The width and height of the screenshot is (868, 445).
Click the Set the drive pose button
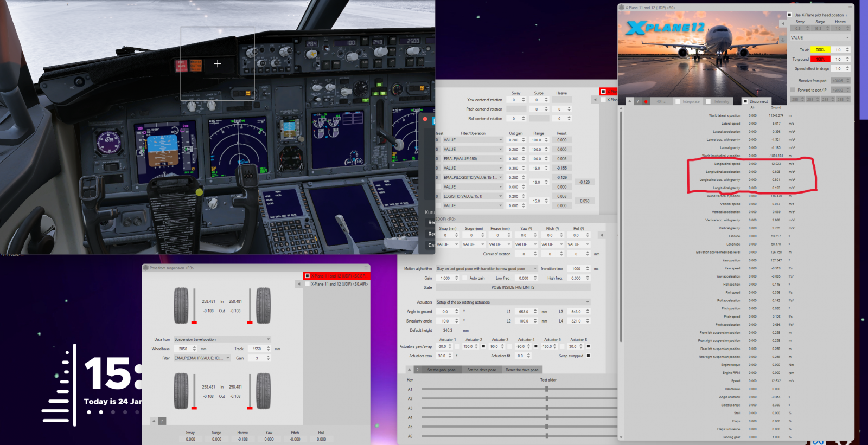(x=481, y=370)
